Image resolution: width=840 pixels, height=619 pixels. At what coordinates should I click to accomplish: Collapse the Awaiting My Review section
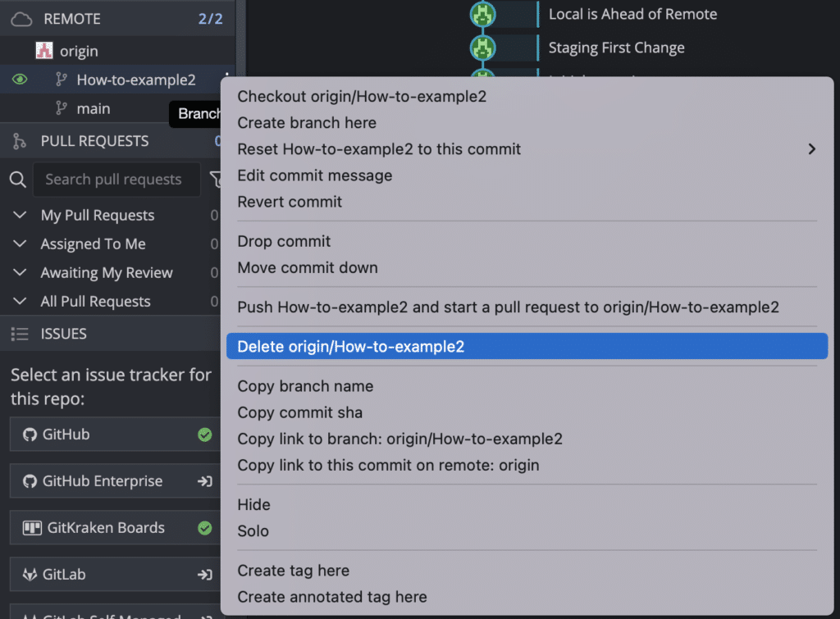click(19, 272)
